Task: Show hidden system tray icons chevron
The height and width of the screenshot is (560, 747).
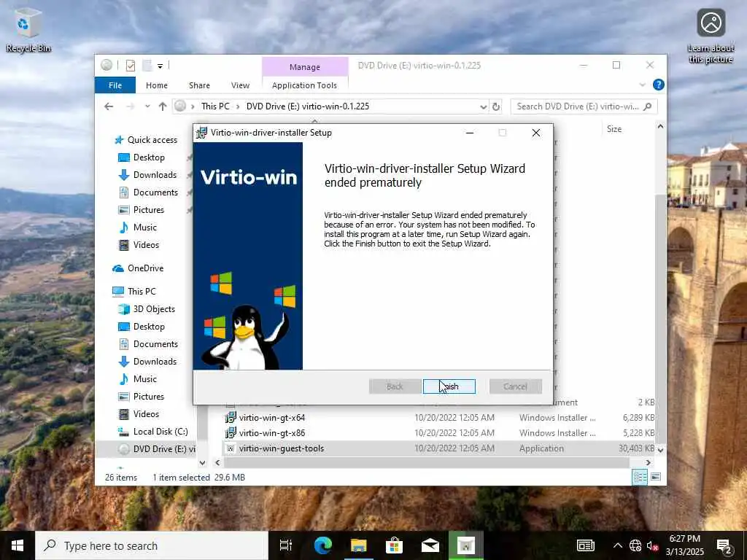Action: click(617, 545)
